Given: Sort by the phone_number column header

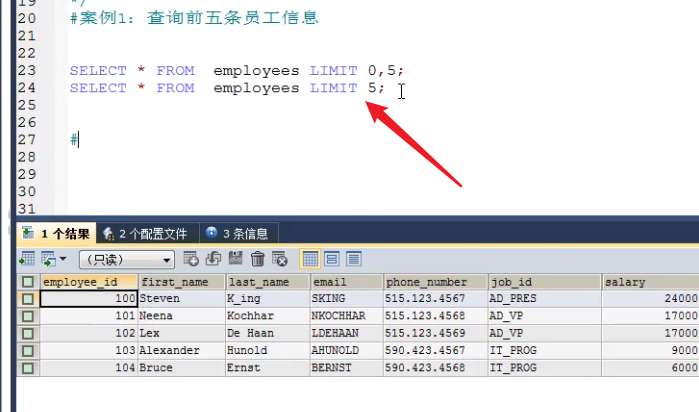Looking at the screenshot, I should click(x=435, y=282).
